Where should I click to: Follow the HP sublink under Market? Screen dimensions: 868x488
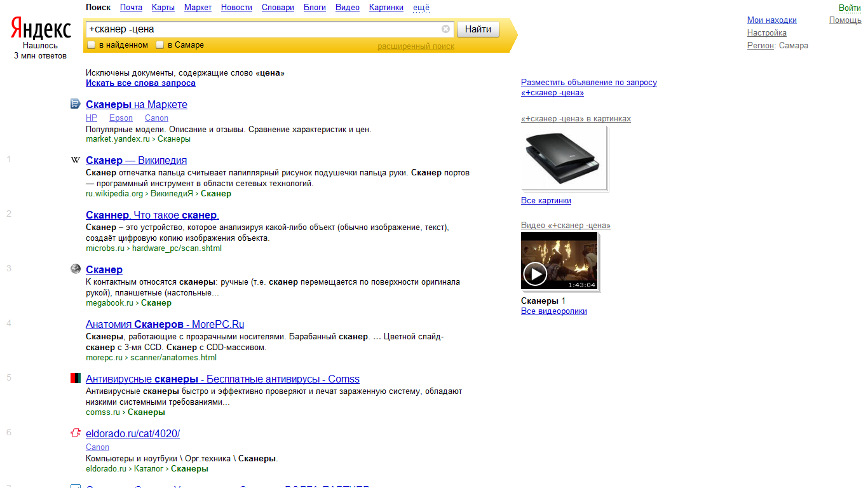click(x=92, y=118)
